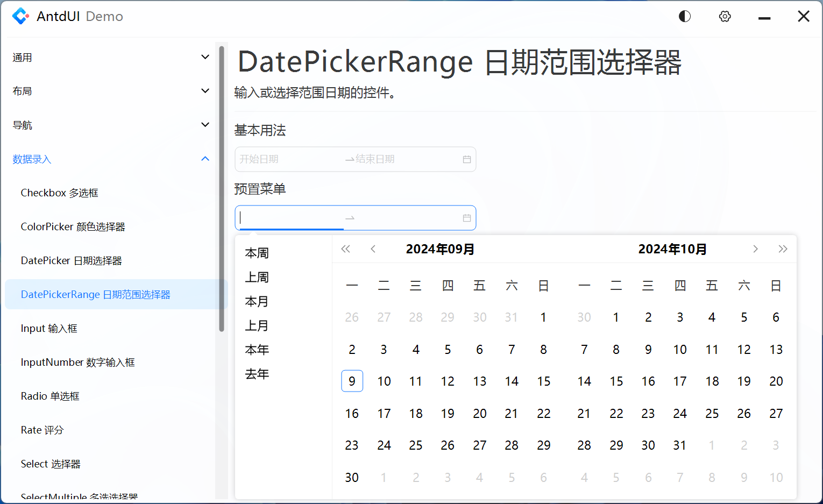The width and height of the screenshot is (823, 504).
Task: Click the calendar icon in the basic usage field
Action: pos(466,159)
